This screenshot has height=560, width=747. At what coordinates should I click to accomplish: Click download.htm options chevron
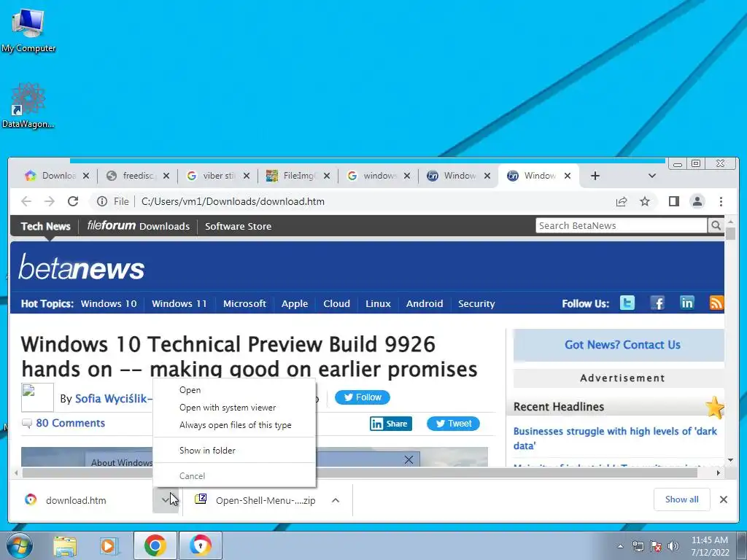[x=166, y=500]
